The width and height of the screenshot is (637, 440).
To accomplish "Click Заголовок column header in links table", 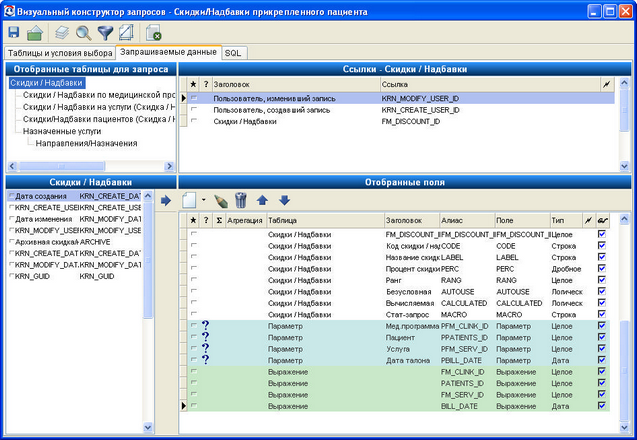I will 296,85.
